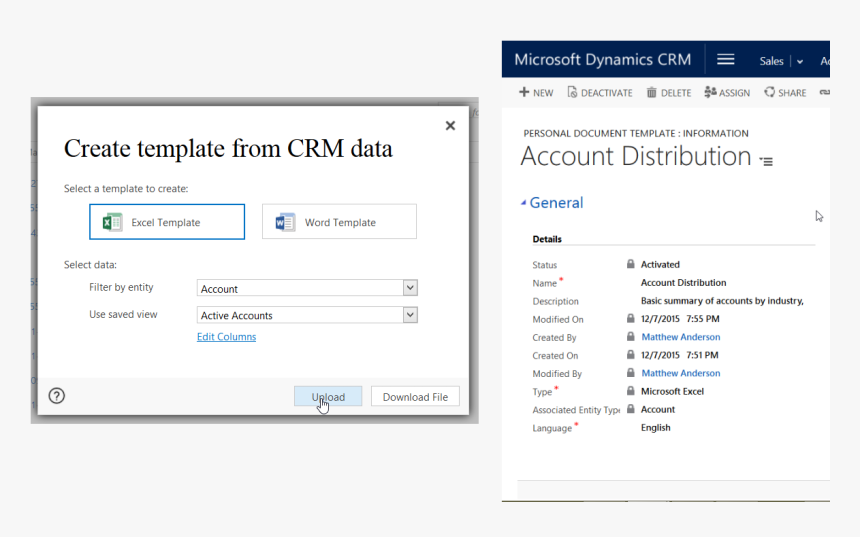
Task: Expand the chevron next to Sales
Action: click(800, 61)
